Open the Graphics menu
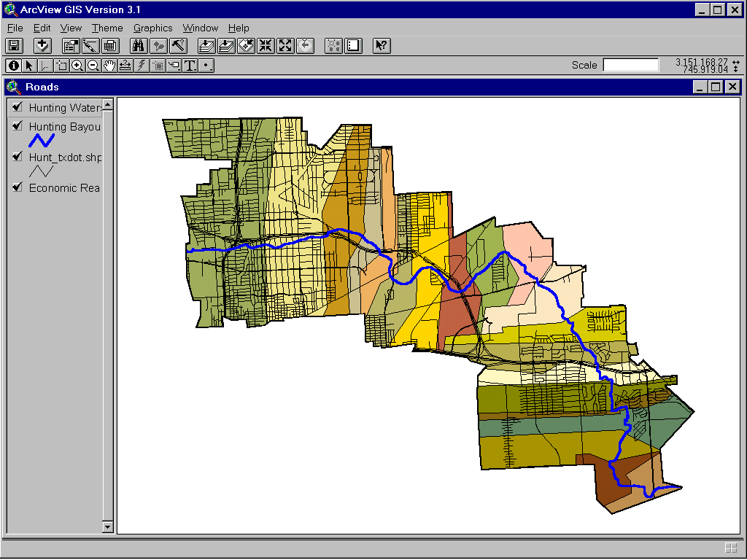Image resolution: width=747 pixels, height=560 pixels. (152, 28)
